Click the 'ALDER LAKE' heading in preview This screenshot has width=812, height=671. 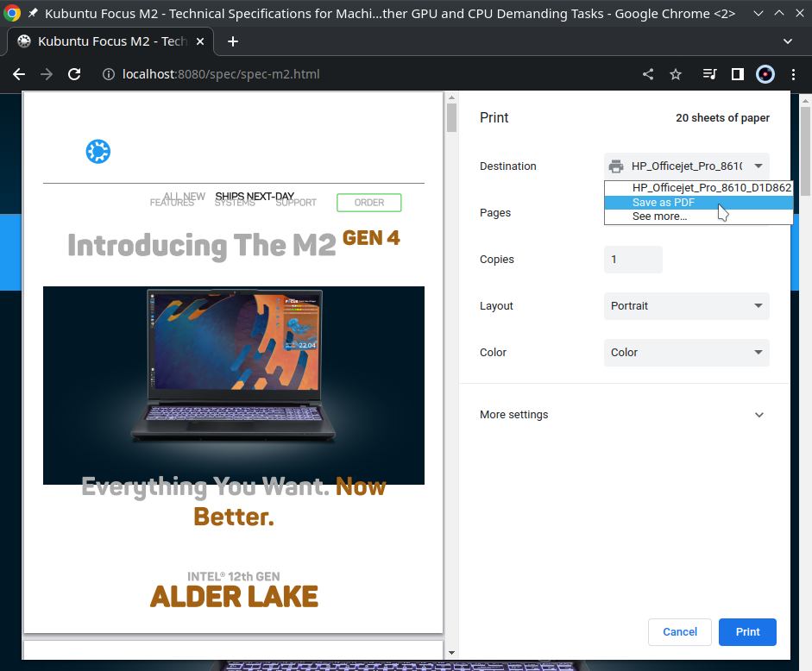[x=234, y=597]
